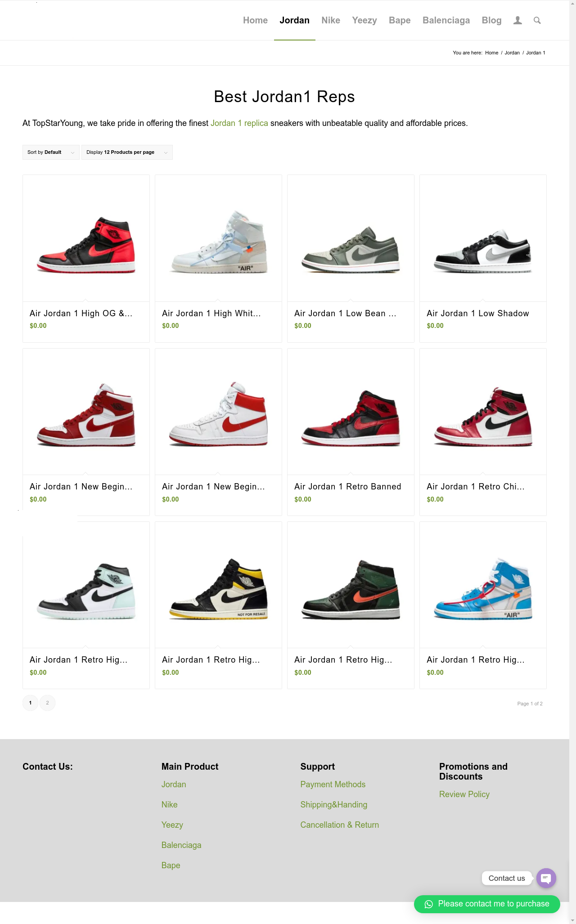
Task: Open Cancellation & Return link
Action: click(340, 825)
